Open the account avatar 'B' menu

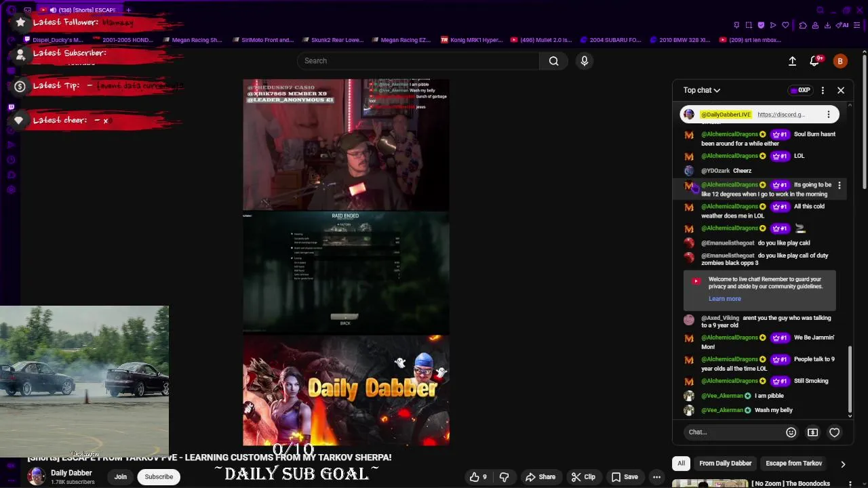click(840, 61)
